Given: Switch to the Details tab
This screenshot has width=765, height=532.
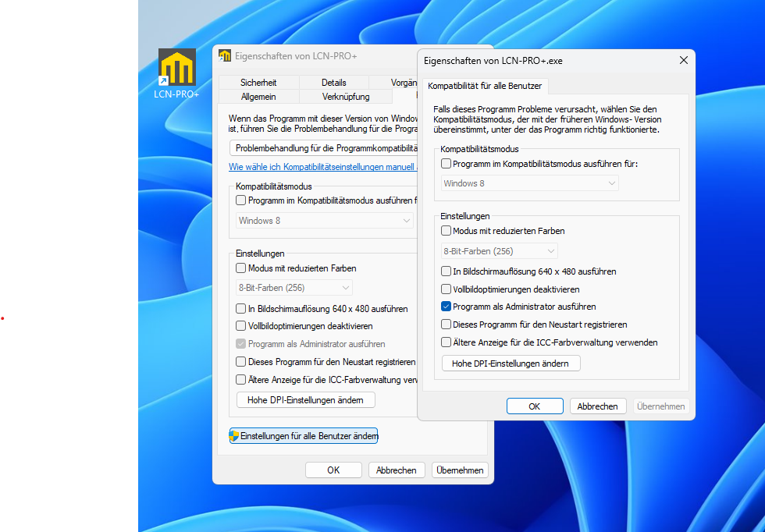Looking at the screenshot, I should pos(334,83).
